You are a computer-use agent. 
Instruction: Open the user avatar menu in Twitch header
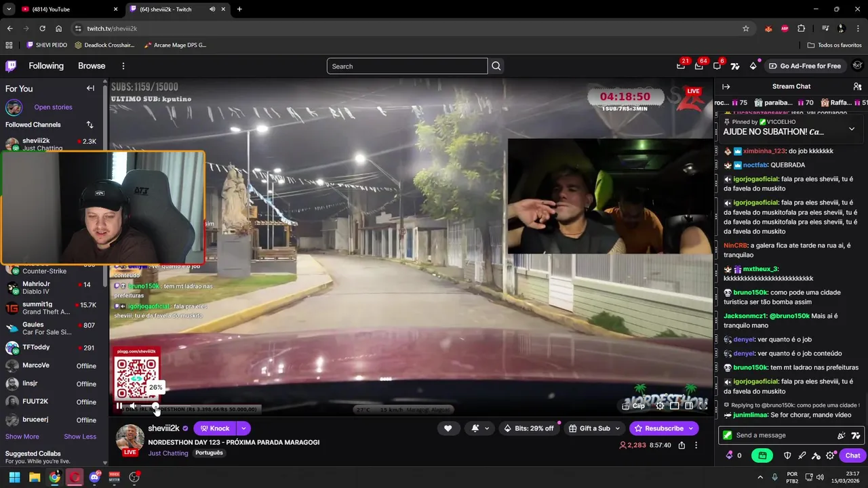[857, 66]
